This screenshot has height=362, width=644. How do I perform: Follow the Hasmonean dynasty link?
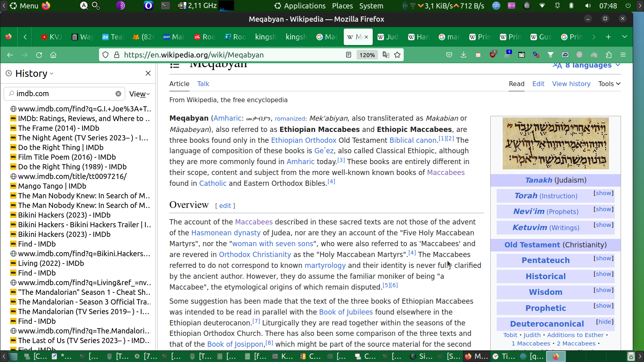225,233
